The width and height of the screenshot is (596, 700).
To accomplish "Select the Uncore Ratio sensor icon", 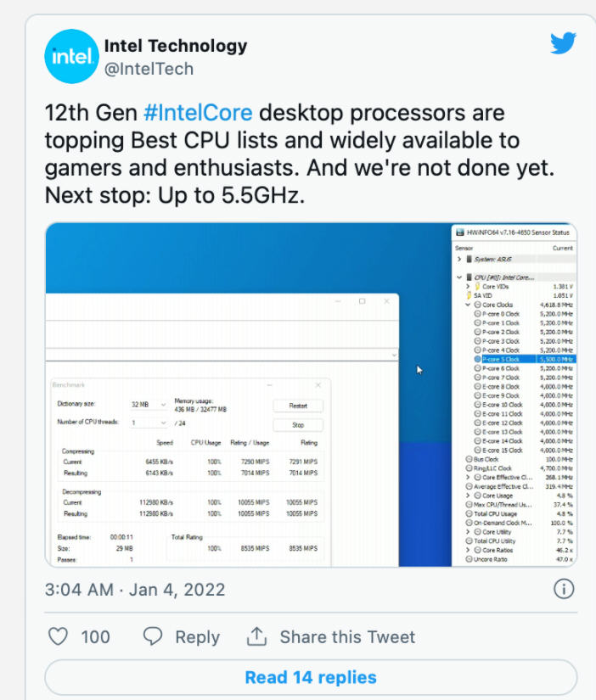I will coord(467,557).
